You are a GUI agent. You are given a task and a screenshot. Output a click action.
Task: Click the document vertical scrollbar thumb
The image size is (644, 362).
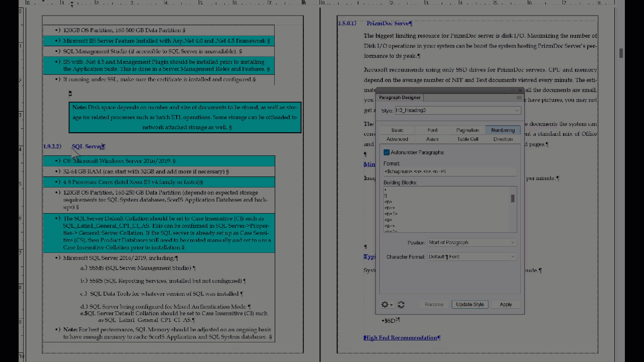(x=621, y=53)
